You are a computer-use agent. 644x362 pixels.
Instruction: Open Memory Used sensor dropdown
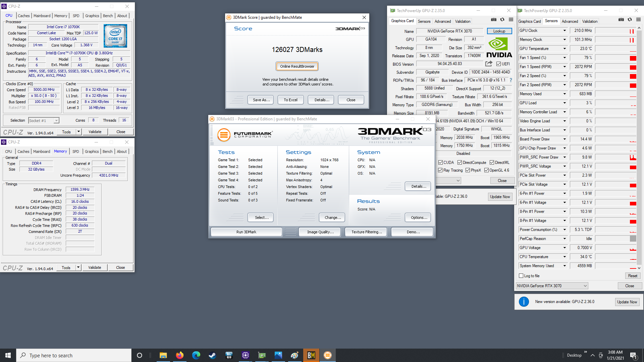click(565, 94)
